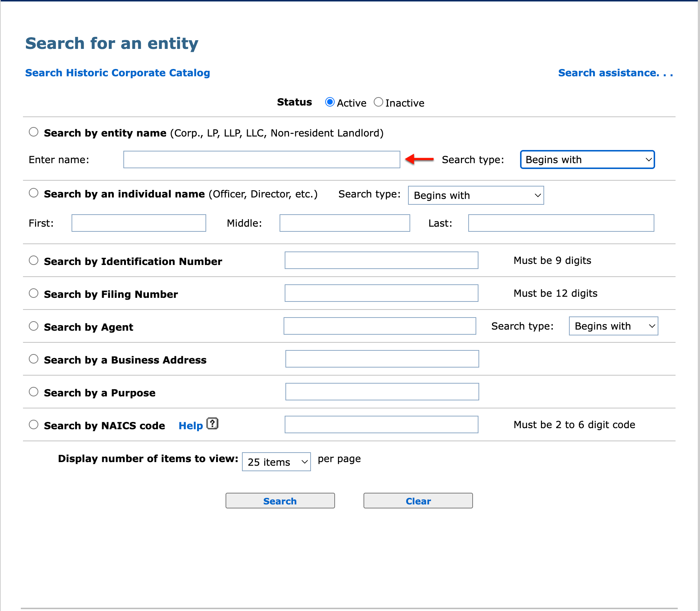Click the 'Must be 12 digits' hint
The width and height of the screenshot is (700, 611).
click(555, 293)
